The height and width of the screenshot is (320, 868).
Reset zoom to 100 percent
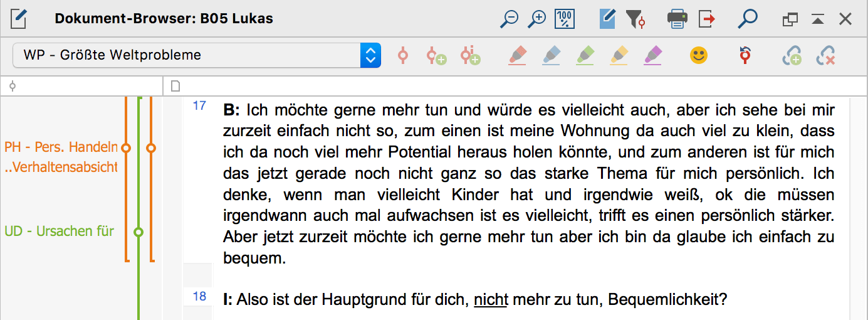coord(565,19)
